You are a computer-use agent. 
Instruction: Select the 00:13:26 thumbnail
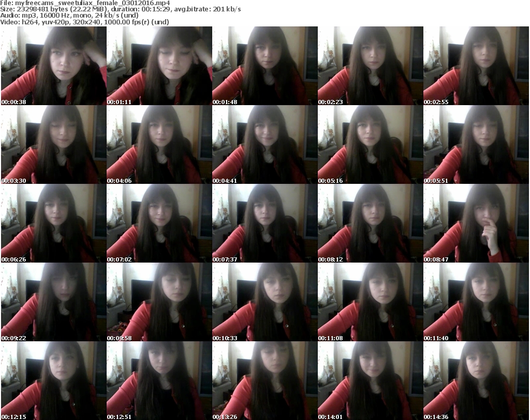click(265, 381)
